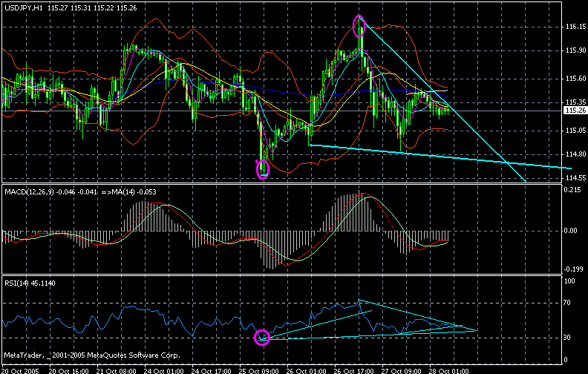Click the 26 Oct 17:00 time label
588x374 pixels.
coord(353,371)
